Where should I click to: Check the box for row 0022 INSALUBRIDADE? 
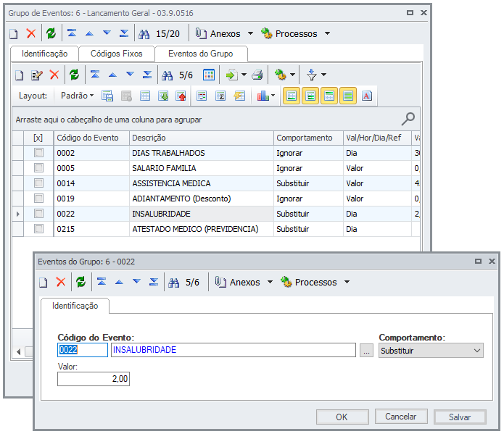[39, 214]
